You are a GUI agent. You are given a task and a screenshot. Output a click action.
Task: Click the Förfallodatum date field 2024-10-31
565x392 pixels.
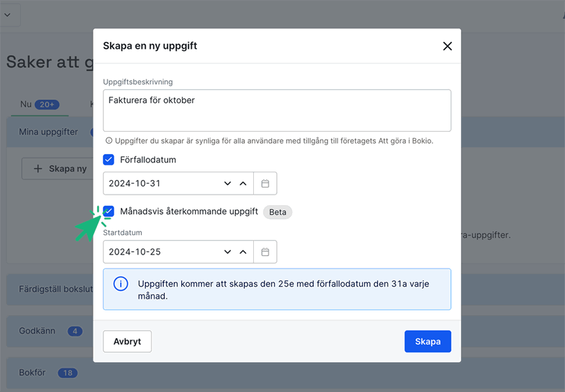[x=160, y=183]
